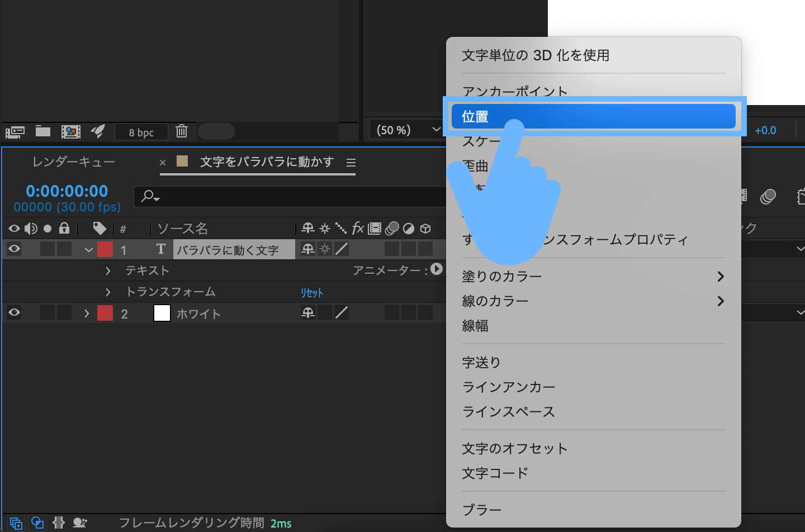Click the 3D layer cube header icon

click(x=425, y=228)
